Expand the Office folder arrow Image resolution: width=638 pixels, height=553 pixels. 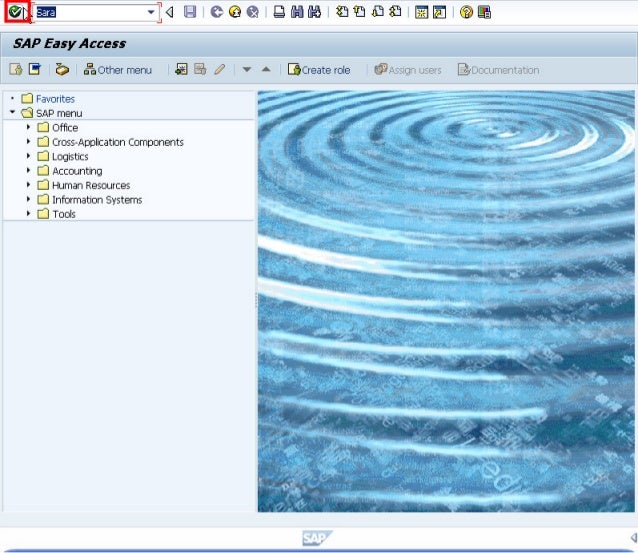(28, 127)
